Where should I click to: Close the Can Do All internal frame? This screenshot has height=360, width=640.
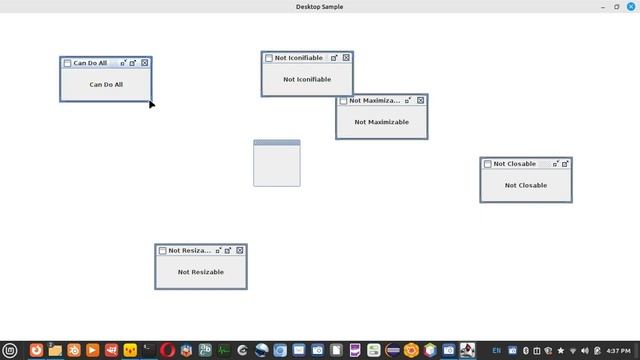145,63
